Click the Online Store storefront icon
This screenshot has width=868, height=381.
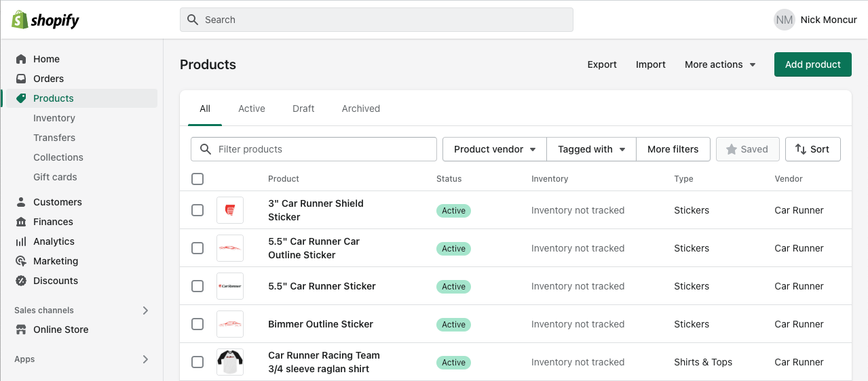(x=21, y=329)
